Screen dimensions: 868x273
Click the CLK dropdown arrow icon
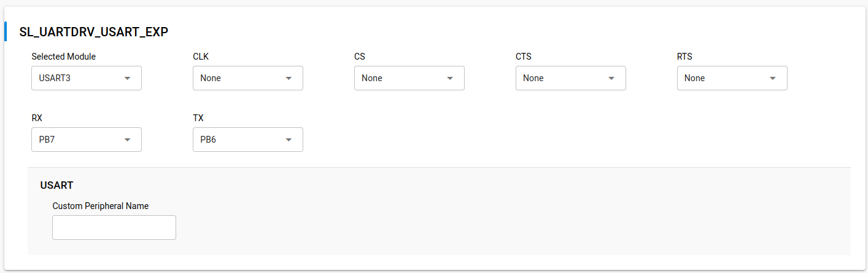[x=289, y=78]
